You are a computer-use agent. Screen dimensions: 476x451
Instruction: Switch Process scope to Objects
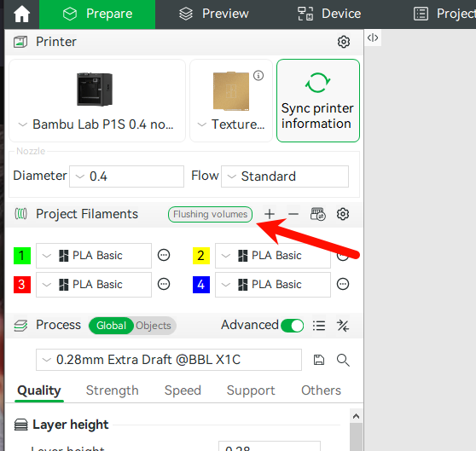154,326
